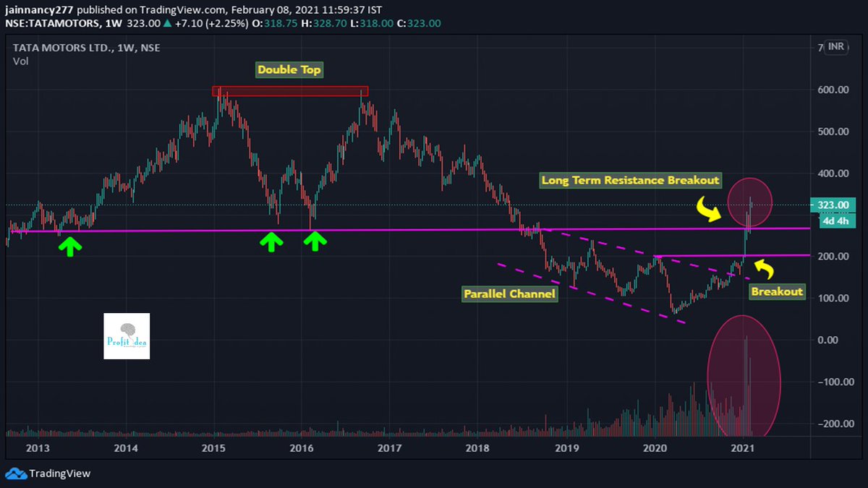Click the 2021 time axis label
The width and height of the screenshot is (868, 488).
(x=743, y=449)
